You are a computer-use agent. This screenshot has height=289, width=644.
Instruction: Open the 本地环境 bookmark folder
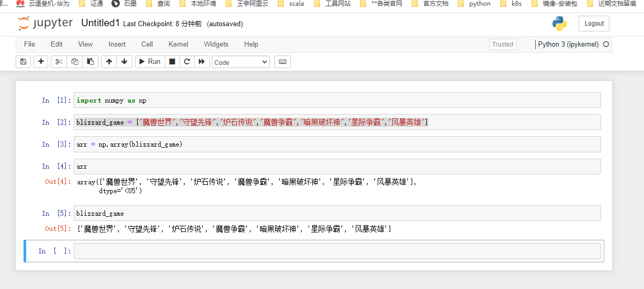pos(197,4)
